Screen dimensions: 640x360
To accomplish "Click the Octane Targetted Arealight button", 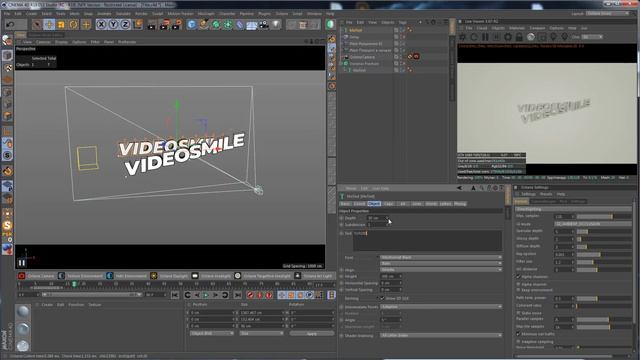I will (x=262, y=276).
